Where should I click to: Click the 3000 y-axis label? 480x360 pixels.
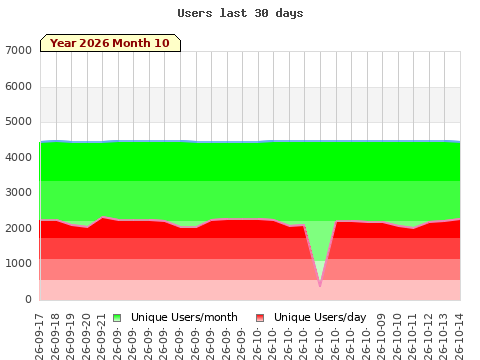pyautogui.click(x=18, y=192)
